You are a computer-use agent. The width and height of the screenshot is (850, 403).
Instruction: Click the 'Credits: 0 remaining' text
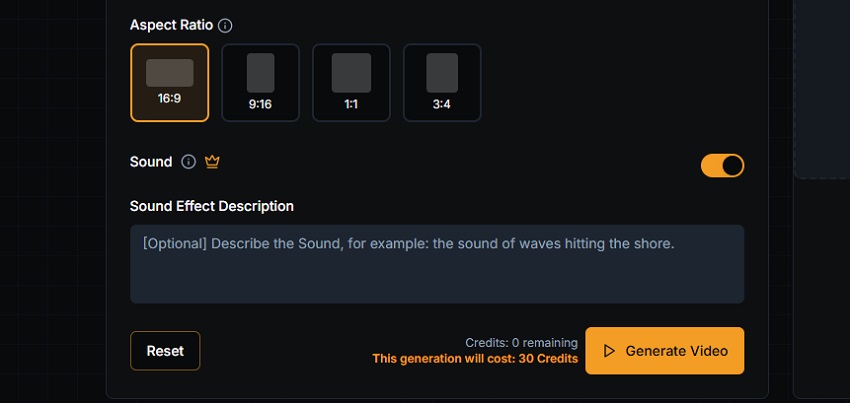(521, 343)
